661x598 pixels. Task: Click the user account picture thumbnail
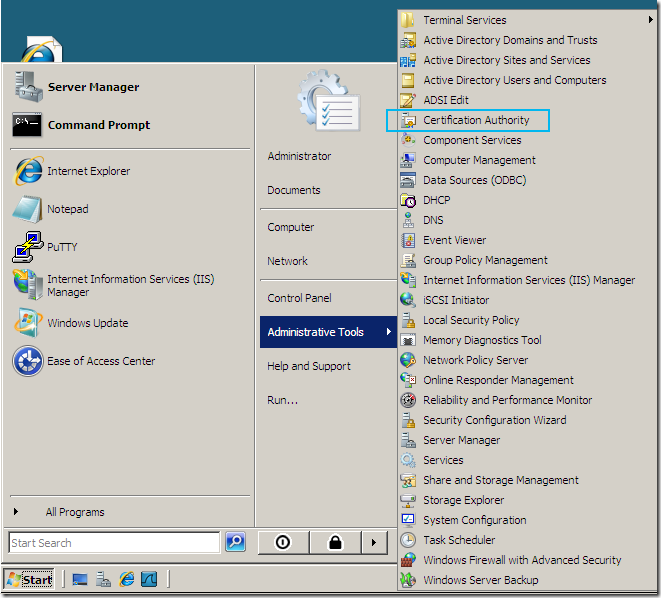coord(329,101)
